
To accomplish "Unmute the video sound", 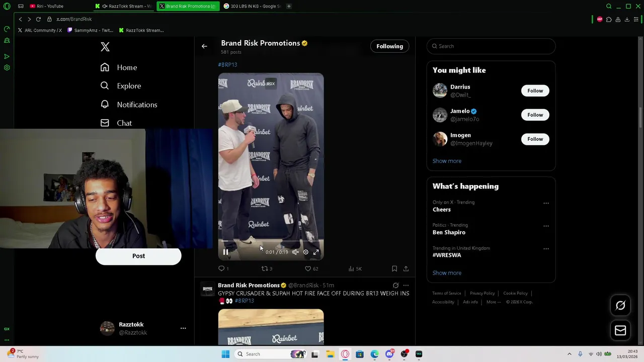I will point(295,252).
